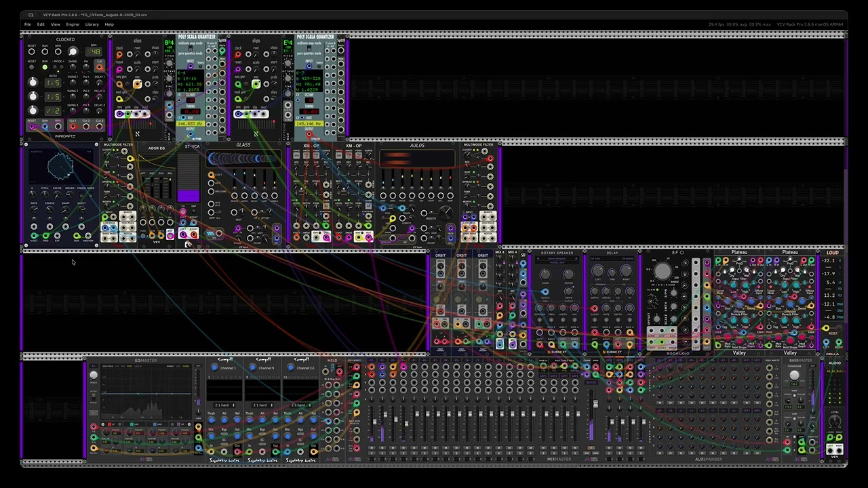Click the CLK 1 output jack on Clocked
The height and width of the screenshot is (488, 868).
(73, 126)
